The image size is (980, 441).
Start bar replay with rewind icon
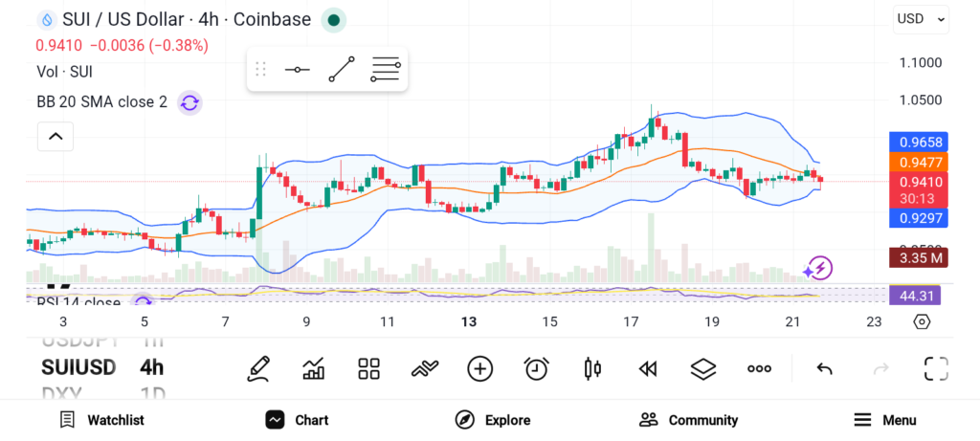[x=648, y=368]
